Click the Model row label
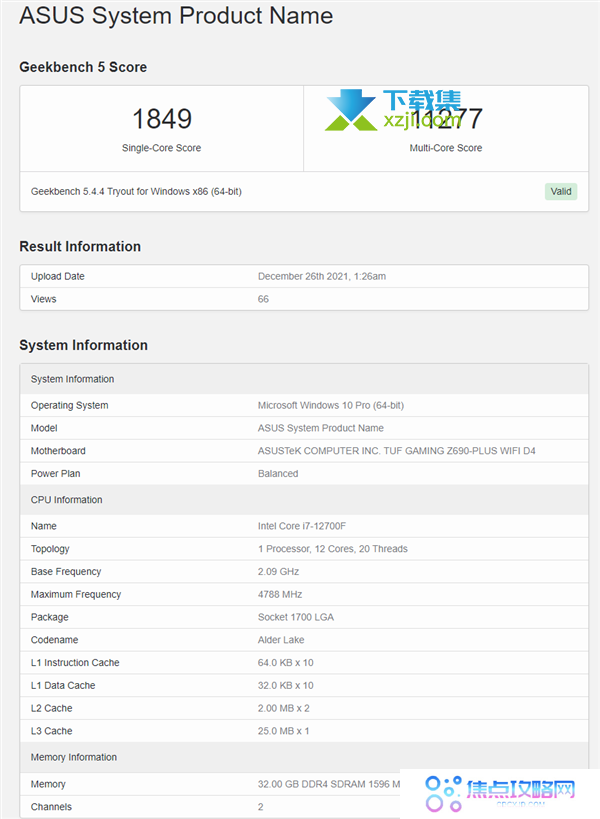This screenshot has height=819, width=600. (x=44, y=428)
